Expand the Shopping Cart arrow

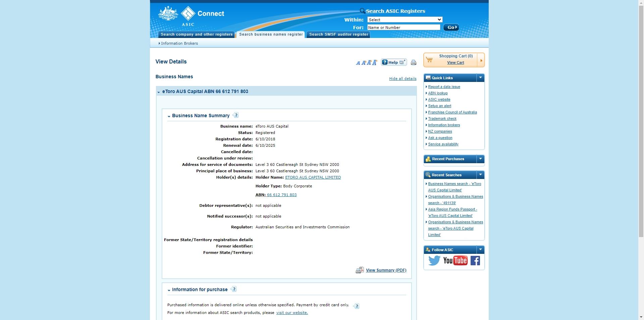point(481,60)
